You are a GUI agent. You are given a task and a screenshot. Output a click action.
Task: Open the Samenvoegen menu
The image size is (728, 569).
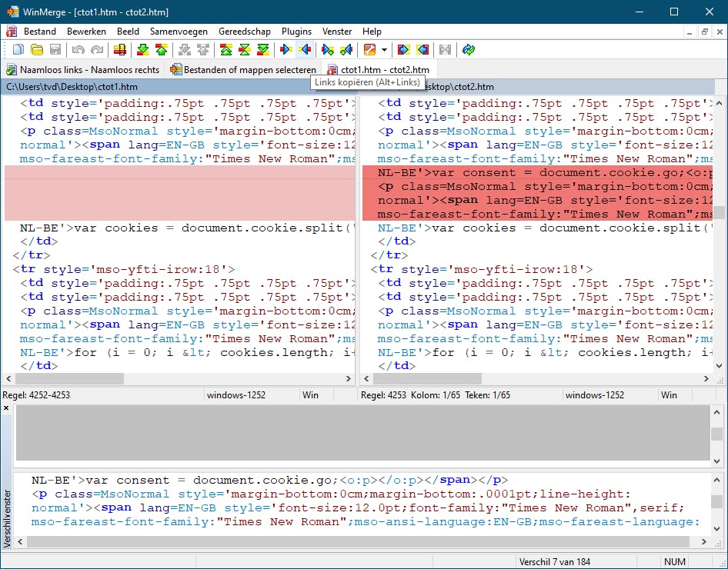click(179, 32)
